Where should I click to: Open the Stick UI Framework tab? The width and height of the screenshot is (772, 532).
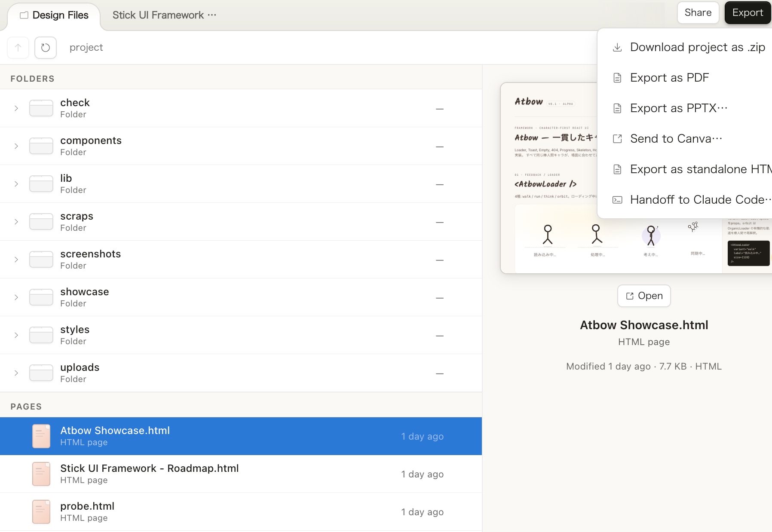[158, 15]
